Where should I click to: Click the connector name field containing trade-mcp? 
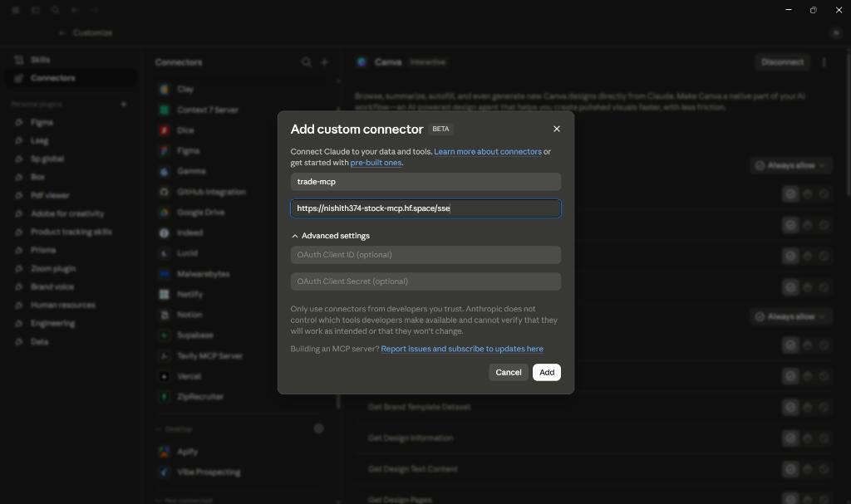pos(425,182)
